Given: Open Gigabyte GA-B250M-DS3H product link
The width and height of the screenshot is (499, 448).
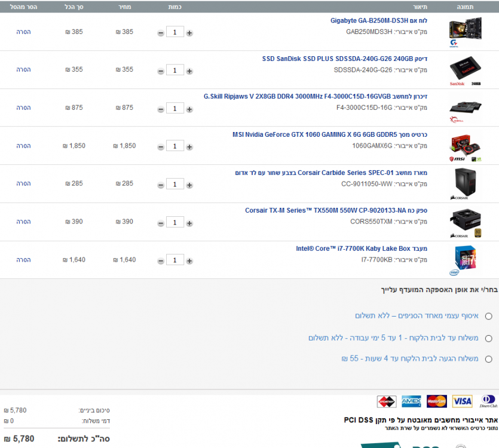Looking at the screenshot, I should [x=379, y=21].
